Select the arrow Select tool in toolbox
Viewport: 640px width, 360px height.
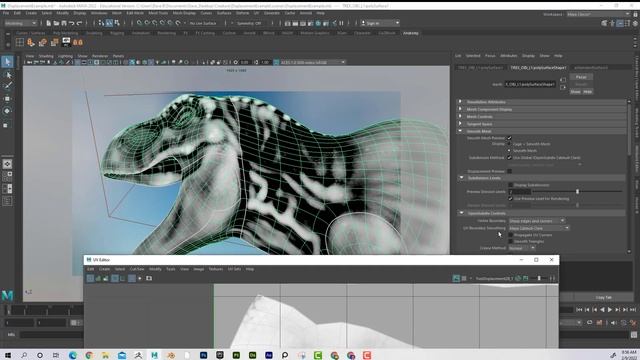coord(7,62)
